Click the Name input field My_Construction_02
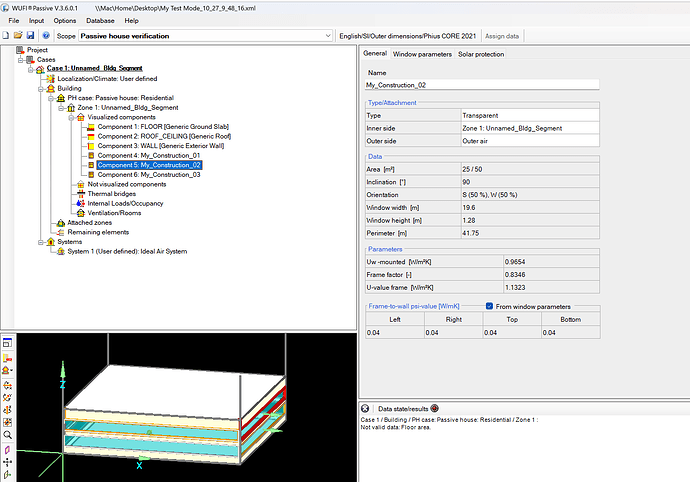 coord(482,85)
